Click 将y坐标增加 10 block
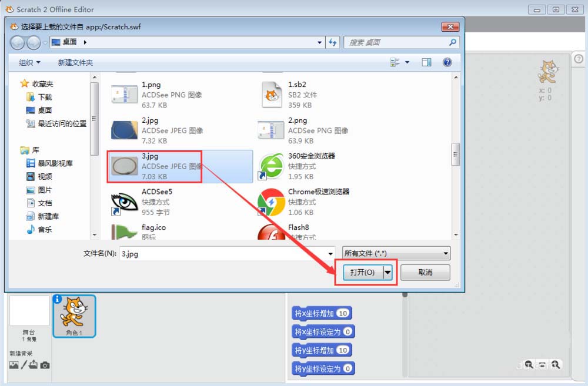This screenshot has height=386, width=588. pos(322,350)
